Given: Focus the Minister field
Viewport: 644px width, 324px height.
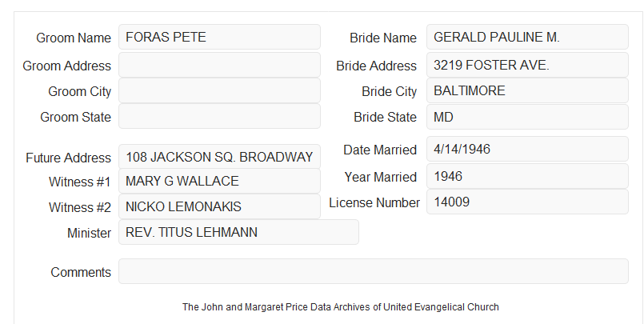Looking at the screenshot, I should pyautogui.click(x=238, y=232).
